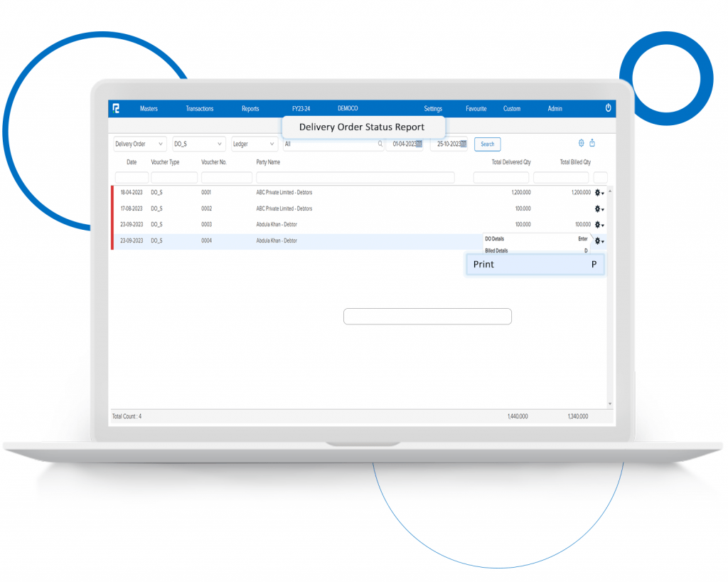The image size is (728, 582).
Task: Click the Search button
Action: point(487,144)
